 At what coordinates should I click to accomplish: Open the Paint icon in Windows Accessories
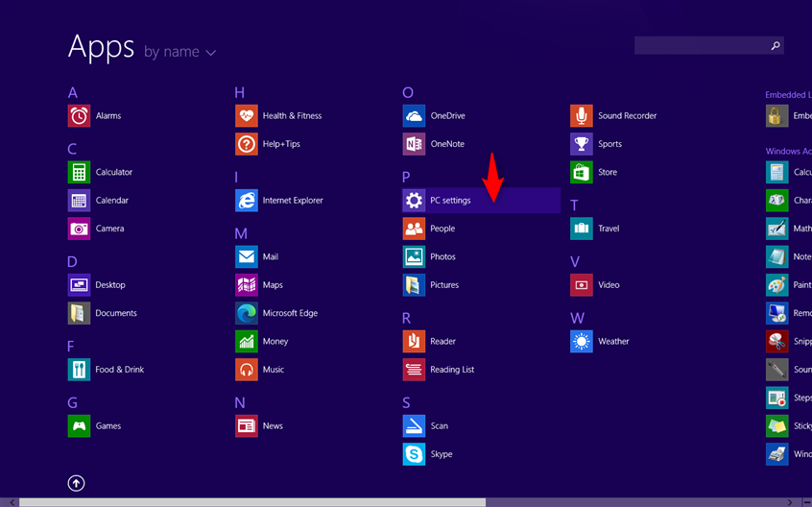[x=776, y=285]
